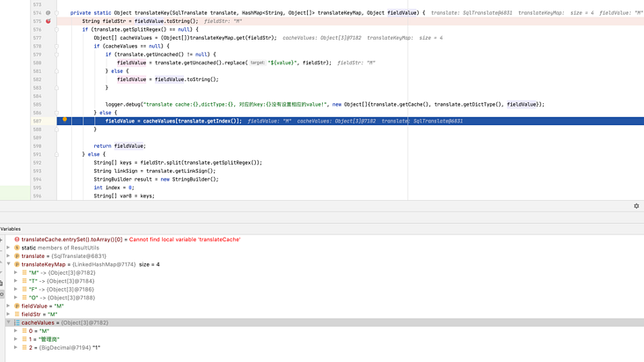Collapse the translateKeyMap variable node

tap(9, 264)
